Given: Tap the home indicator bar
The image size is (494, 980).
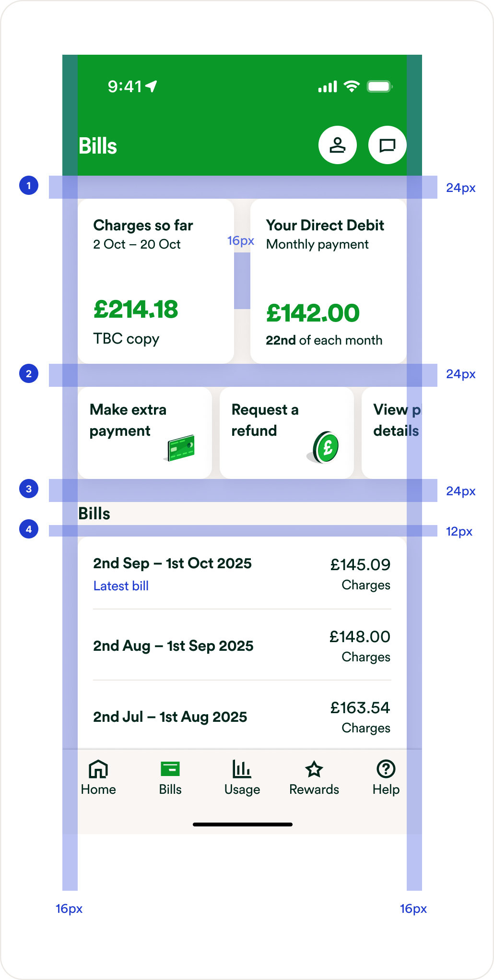Looking at the screenshot, I should (242, 825).
